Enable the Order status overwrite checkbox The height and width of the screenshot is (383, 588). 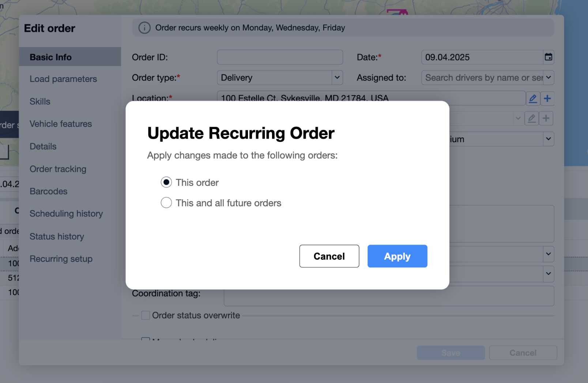[x=145, y=315]
